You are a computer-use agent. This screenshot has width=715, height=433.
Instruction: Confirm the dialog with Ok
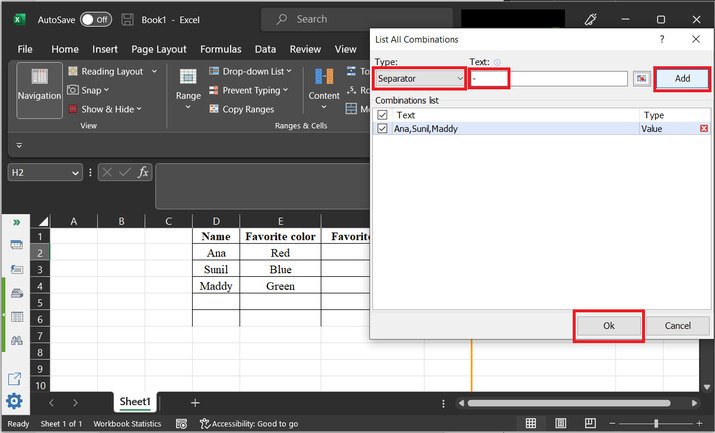pyautogui.click(x=608, y=326)
